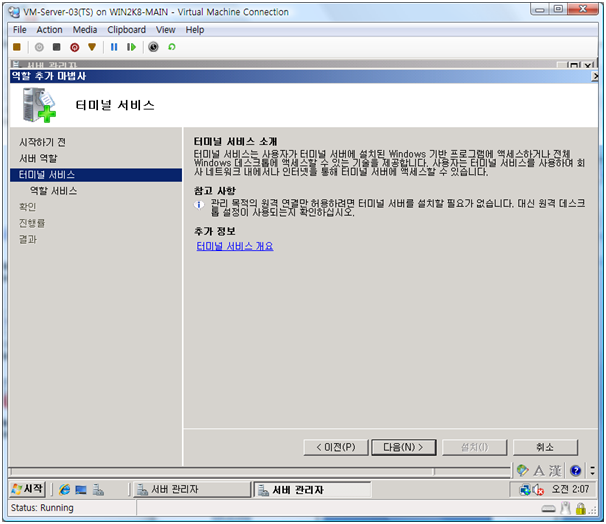Click the 취소 button
The width and height of the screenshot is (606, 524).
545,447
